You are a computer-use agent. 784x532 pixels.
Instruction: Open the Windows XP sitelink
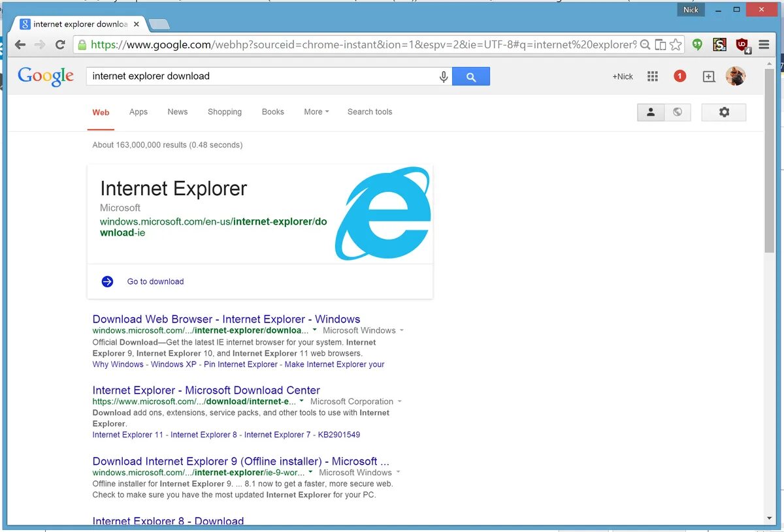174,364
